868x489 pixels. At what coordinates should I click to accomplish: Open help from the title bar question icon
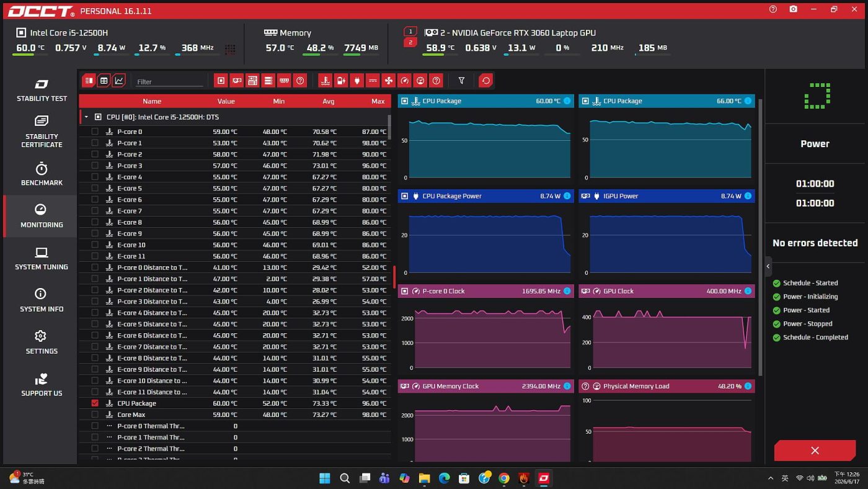tap(773, 9)
